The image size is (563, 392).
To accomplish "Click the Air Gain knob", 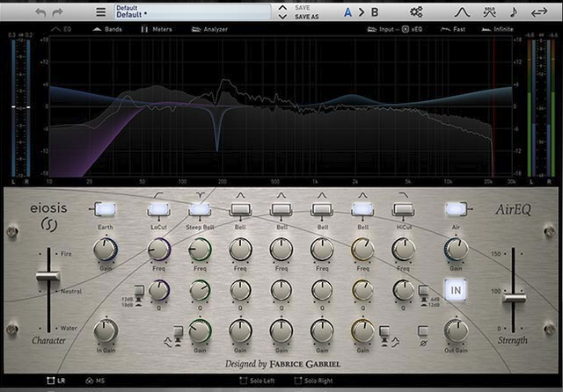I will 456,250.
